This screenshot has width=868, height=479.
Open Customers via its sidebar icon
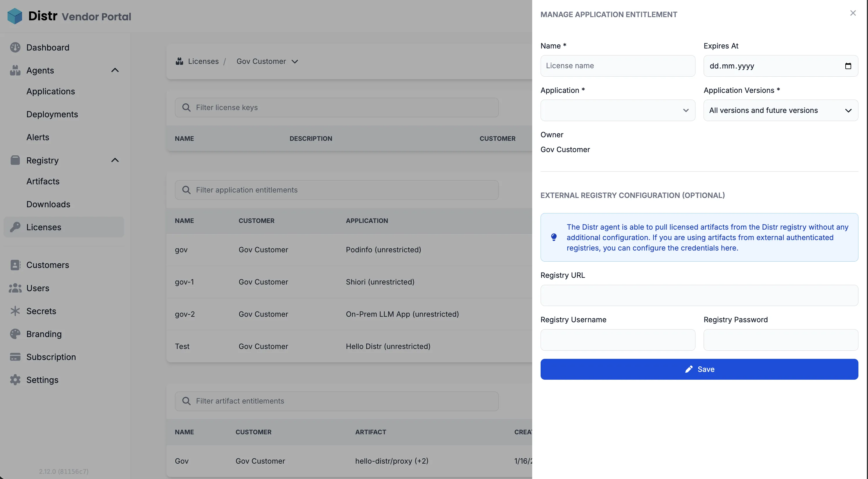coord(15,265)
